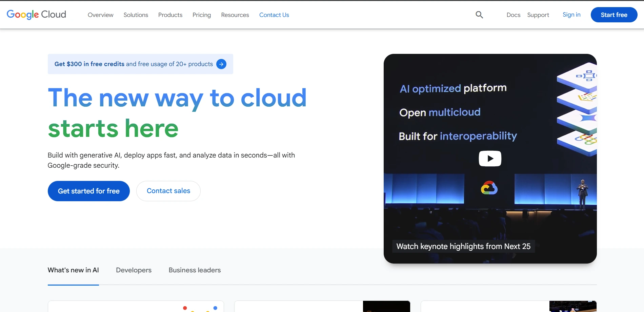Click the Contact sales button
The height and width of the screenshot is (312, 644).
(168, 191)
